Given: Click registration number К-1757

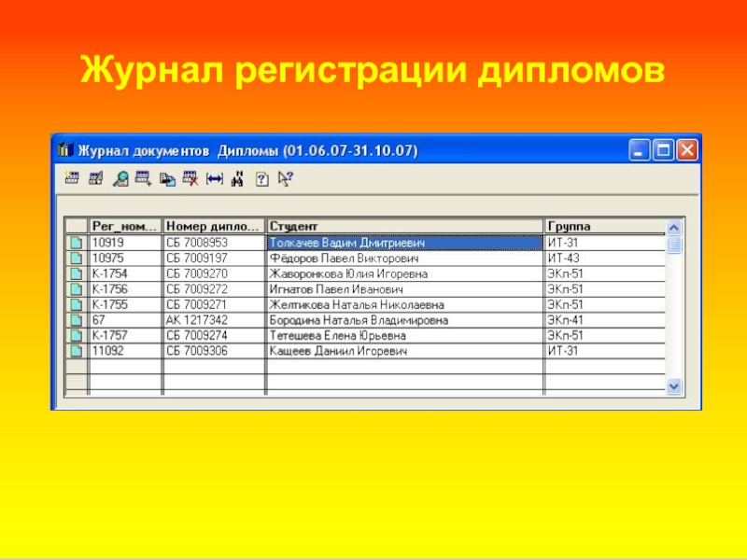Looking at the screenshot, I should (x=125, y=336).
